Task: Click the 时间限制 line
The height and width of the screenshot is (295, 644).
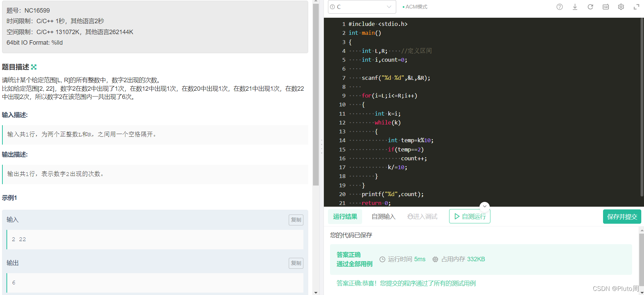Action: [x=55, y=21]
